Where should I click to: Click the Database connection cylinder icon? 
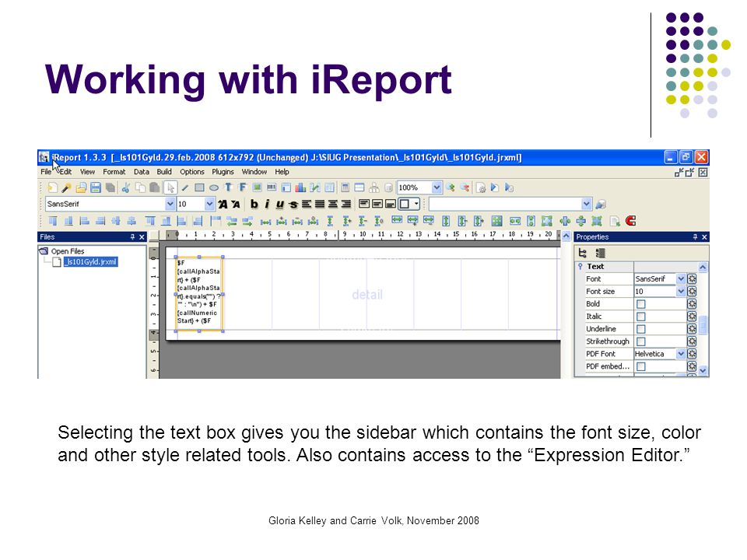pyautogui.click(x=389, y=187)
